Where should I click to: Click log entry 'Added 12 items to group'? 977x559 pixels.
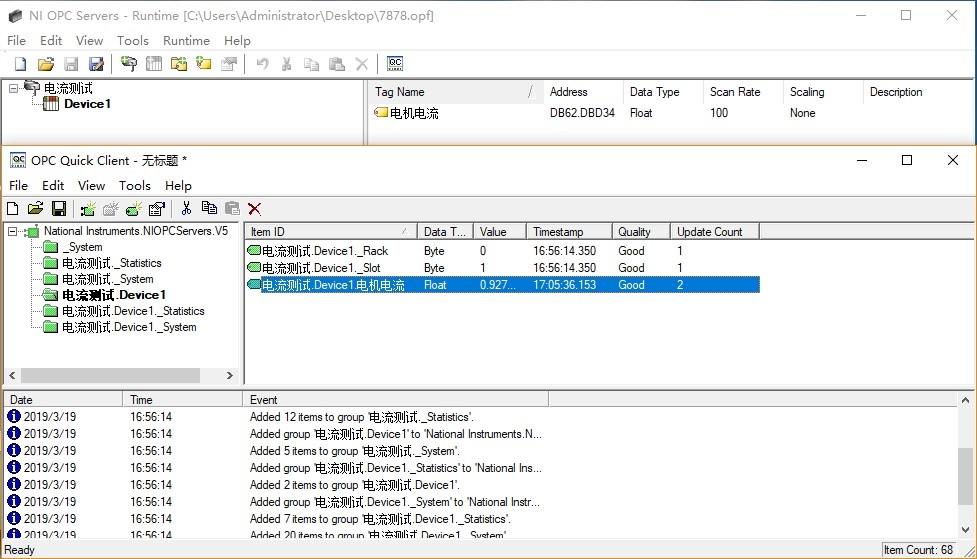(361, 417)
